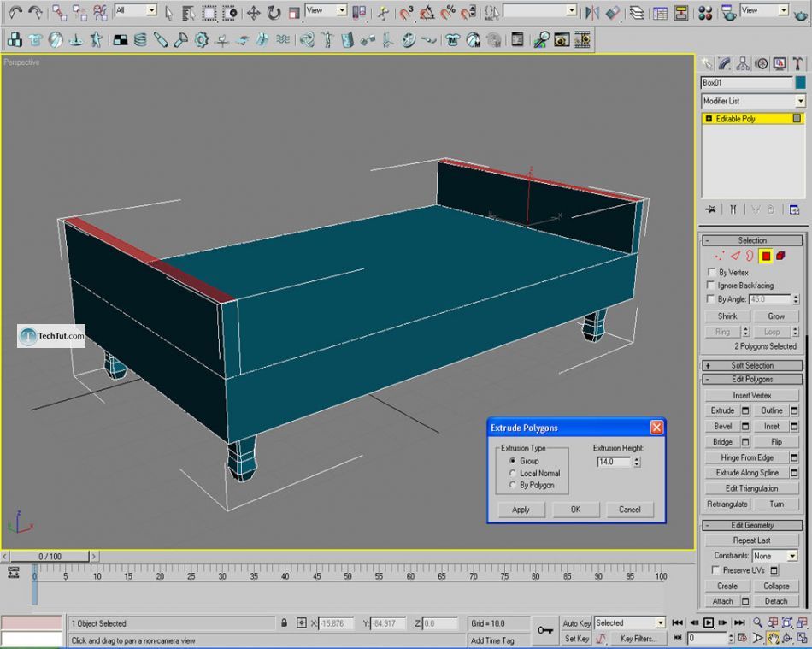This screenshot has width=812, height=649.
Task: Click Quick Render teapot icon
Action: point(801,14)
